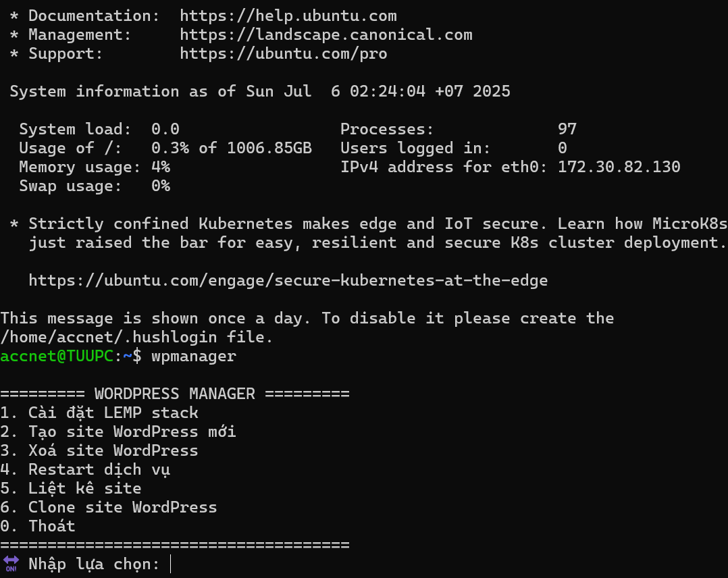728x578 pixels.
Task: Select menu item 1 Cài đặt LEMP stack
Action: [x=99, y=413]
